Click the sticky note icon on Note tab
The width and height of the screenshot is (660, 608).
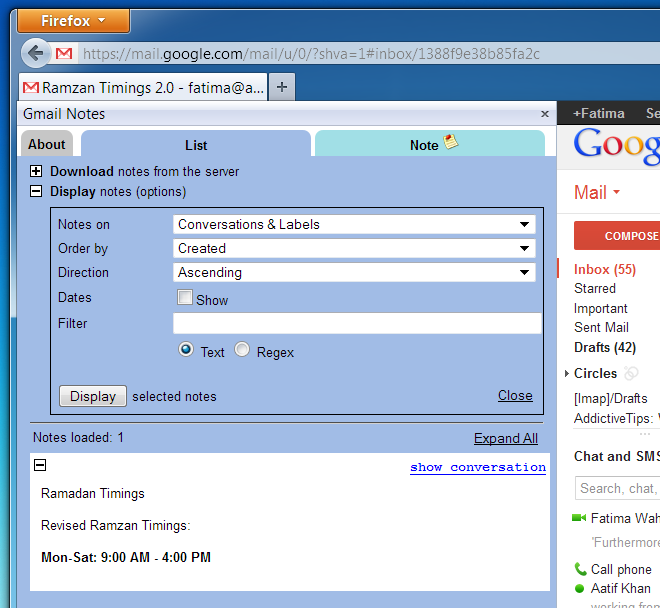coord(450,142)
